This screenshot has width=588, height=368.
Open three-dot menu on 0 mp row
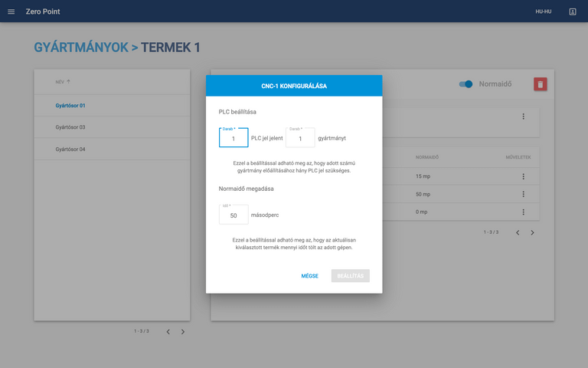coord(524,212)
